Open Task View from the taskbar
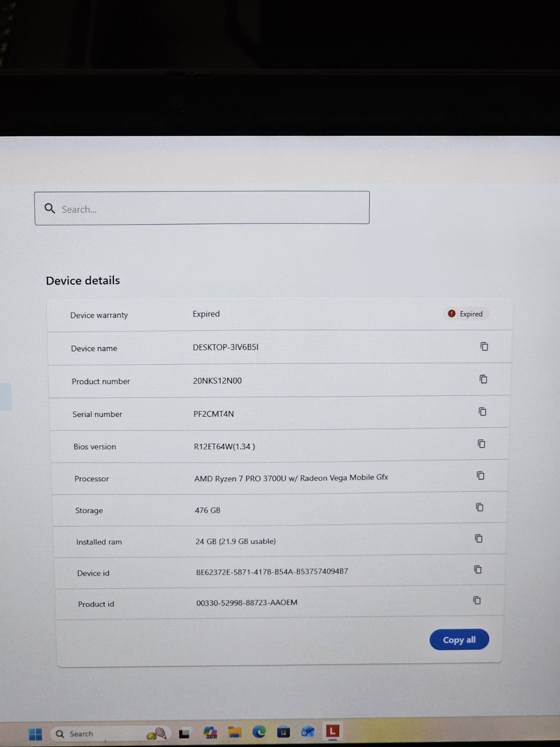Screen dimensions: 560x747 coord(184,733)
